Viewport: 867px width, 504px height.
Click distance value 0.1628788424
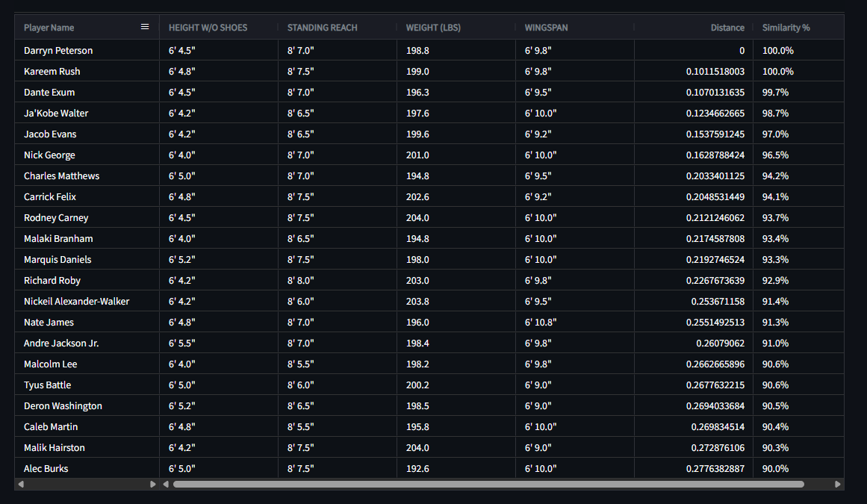click(x=715, y=155)
